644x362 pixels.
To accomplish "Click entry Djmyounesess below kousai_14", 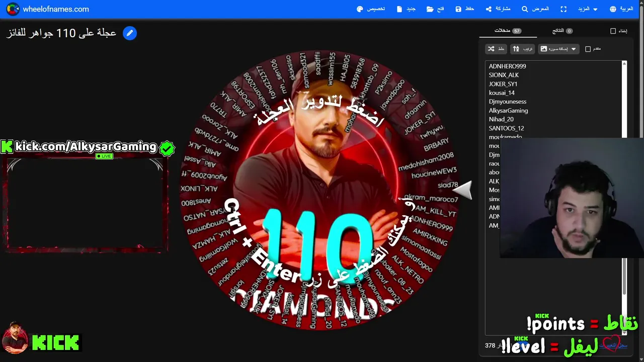I will click(x=508, y=102).
